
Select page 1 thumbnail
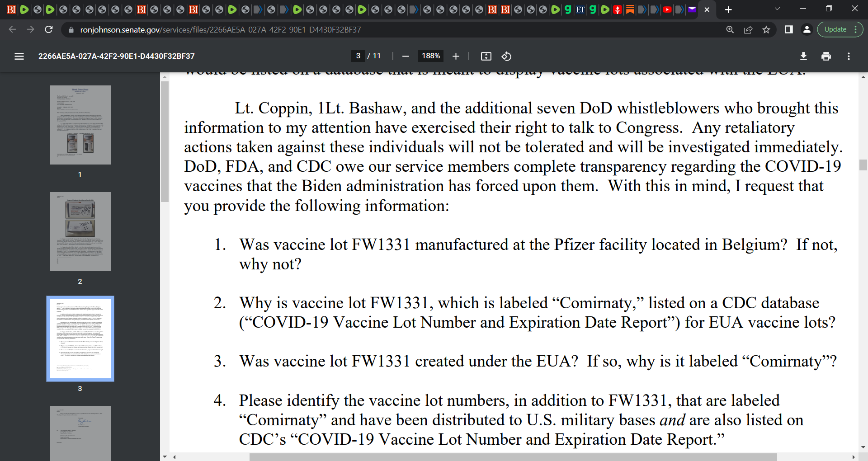tap(80, 125)
